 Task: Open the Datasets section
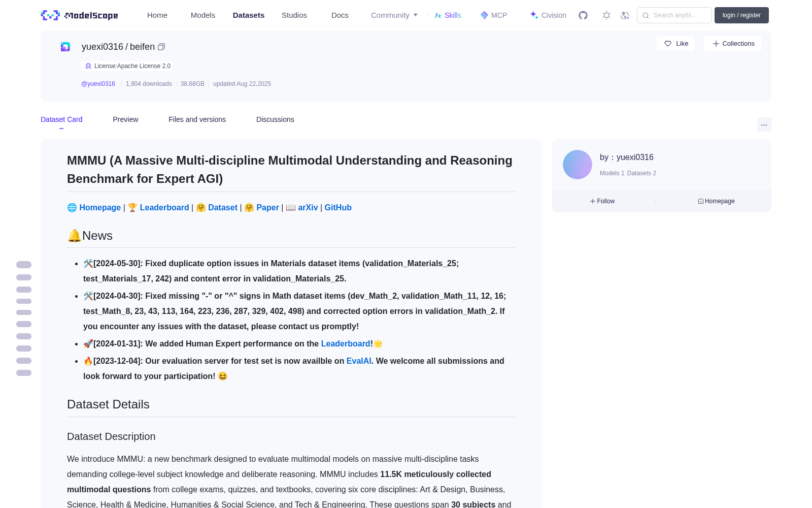(x=249, y=15)
